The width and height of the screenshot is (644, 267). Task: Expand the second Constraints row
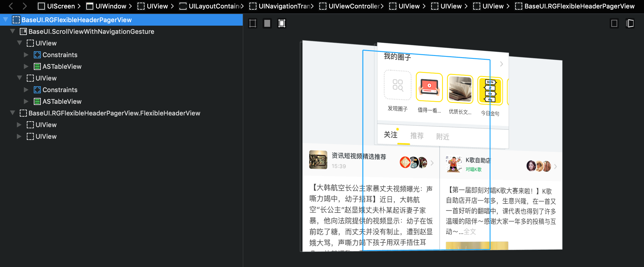pos(26,89)
